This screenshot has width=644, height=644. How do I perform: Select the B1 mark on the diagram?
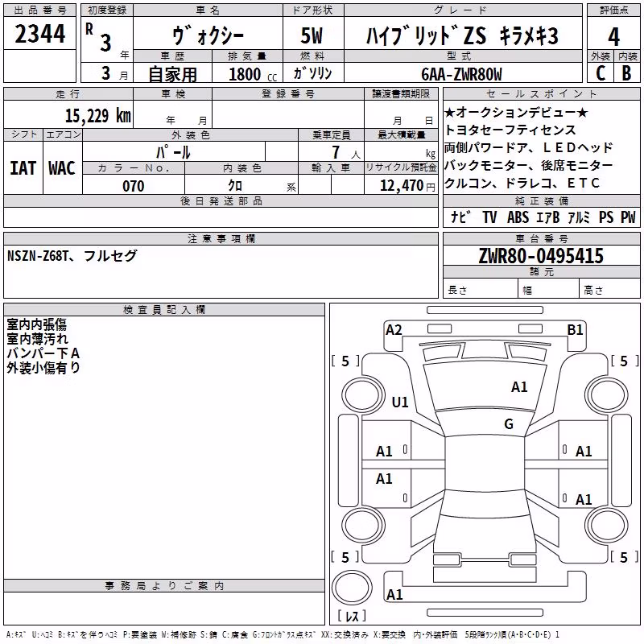pyautogui.click(x=575, y=330)
